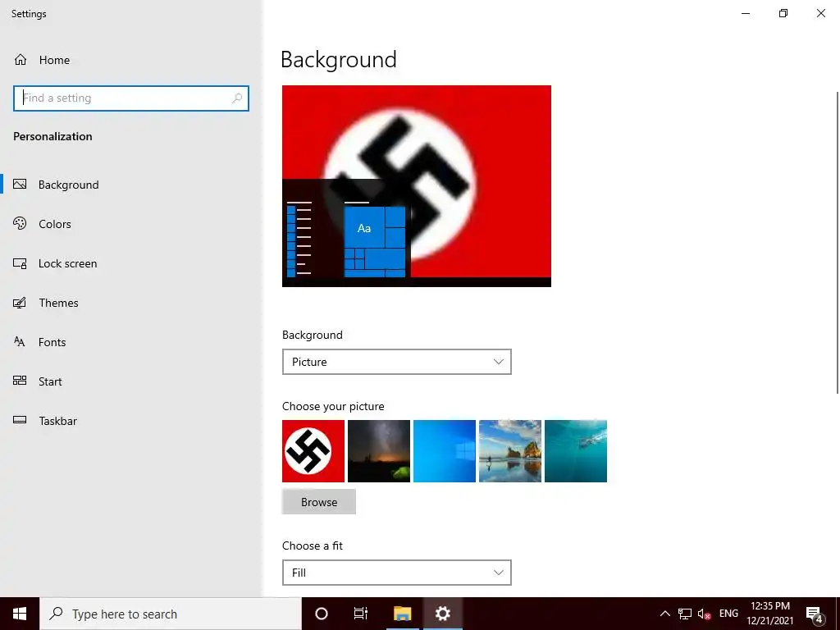Click the Taskbar icon in sidebar
The image size is (840, 630).
(x=20, y=420)
